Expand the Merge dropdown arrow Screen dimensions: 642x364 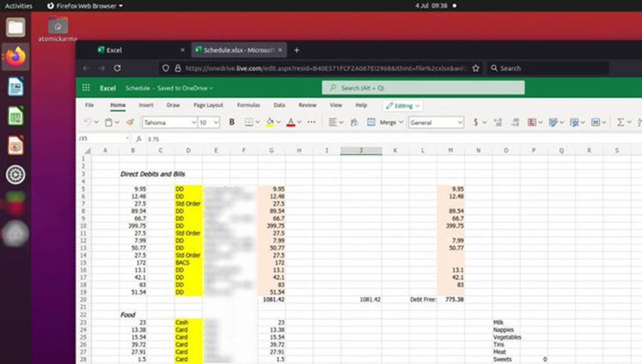pos(401,122)
